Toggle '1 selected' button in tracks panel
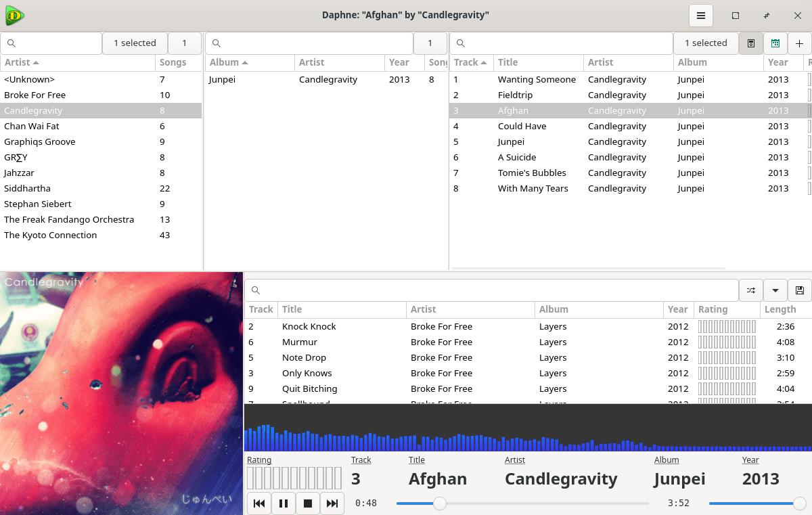The width and height of the screenshot is (812, 515). pyautogui.click(x=706, y=43)
